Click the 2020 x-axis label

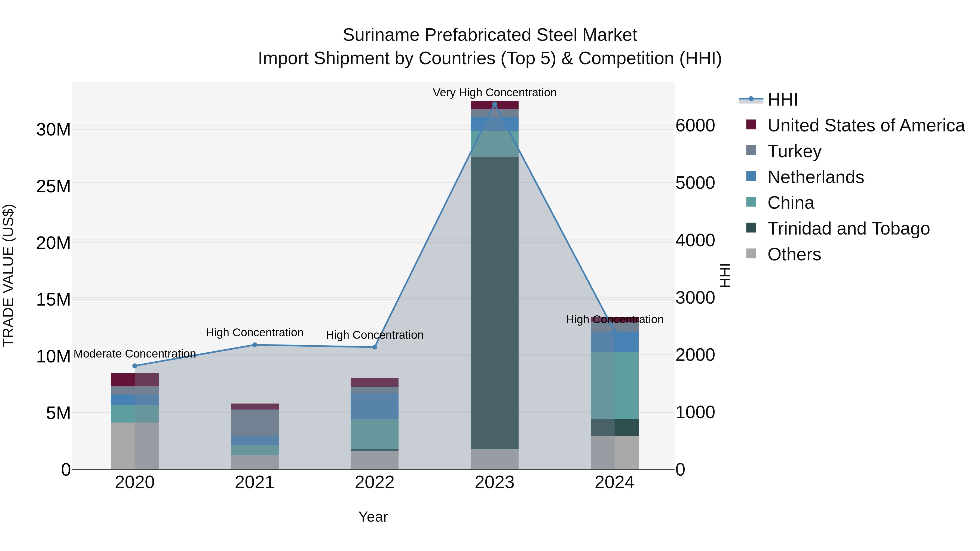[135, 482]
